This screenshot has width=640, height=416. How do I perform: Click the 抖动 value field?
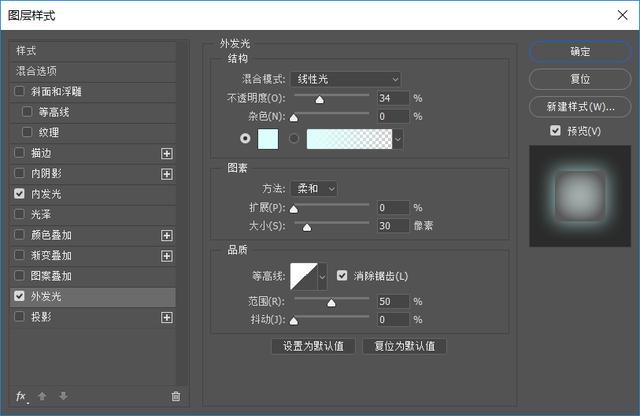tap(393, 320)
